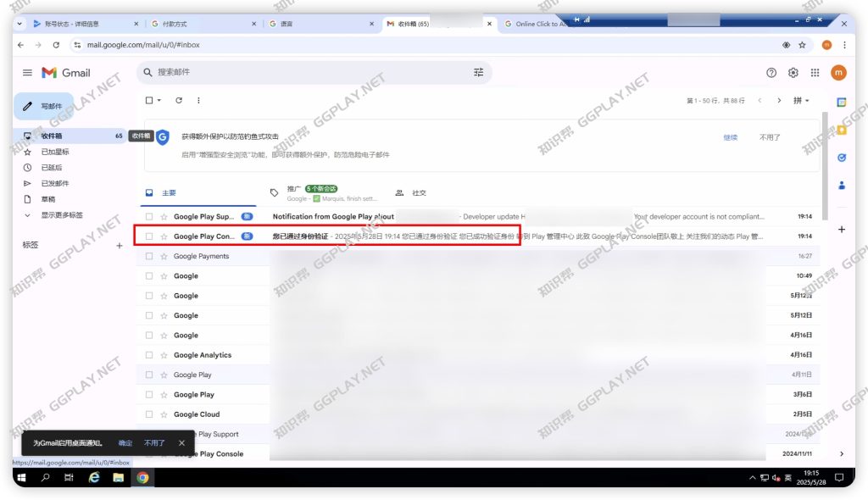Star the Google Payments email
Screen dimensions: 868x500
(x=164, y=257)
